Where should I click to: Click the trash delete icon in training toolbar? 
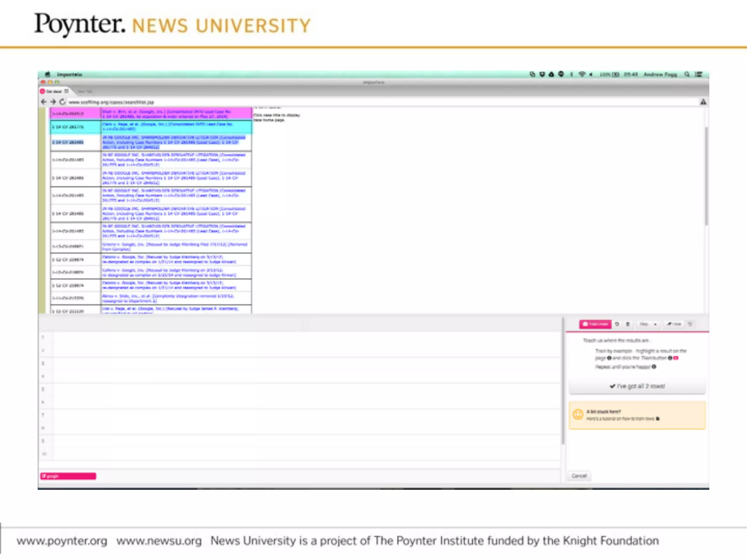[628, 324]
